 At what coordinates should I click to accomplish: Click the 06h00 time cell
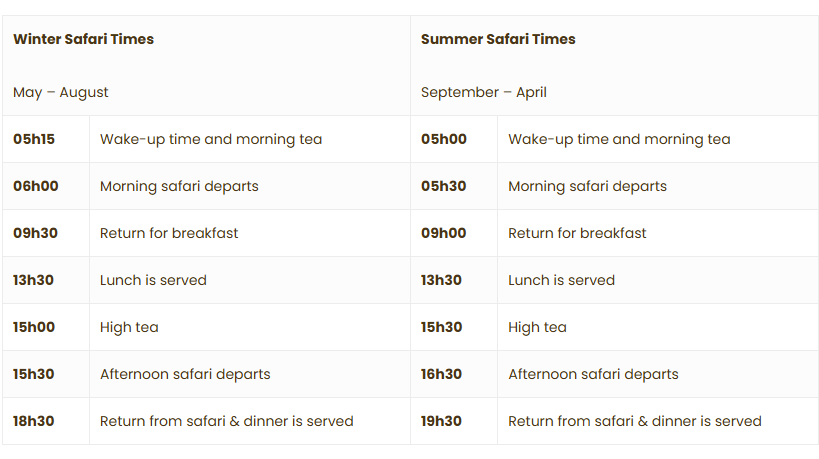[x=35, y=186]
